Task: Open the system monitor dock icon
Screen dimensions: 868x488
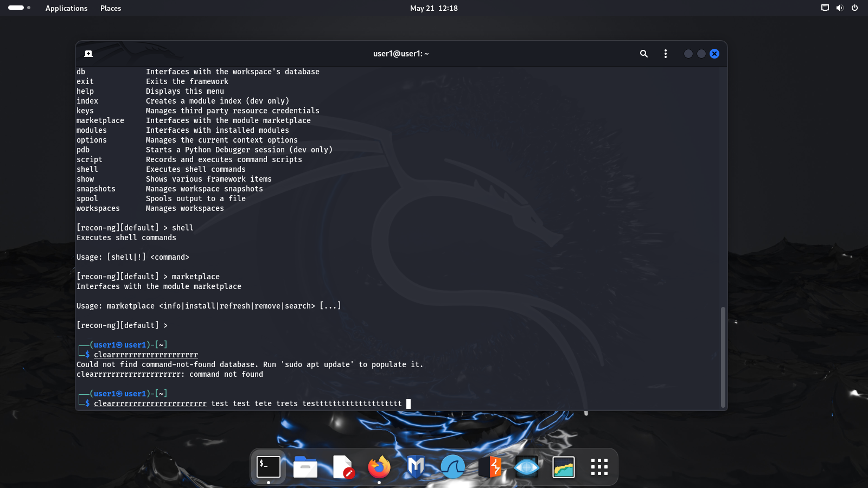Action: (x=564, y=467)
